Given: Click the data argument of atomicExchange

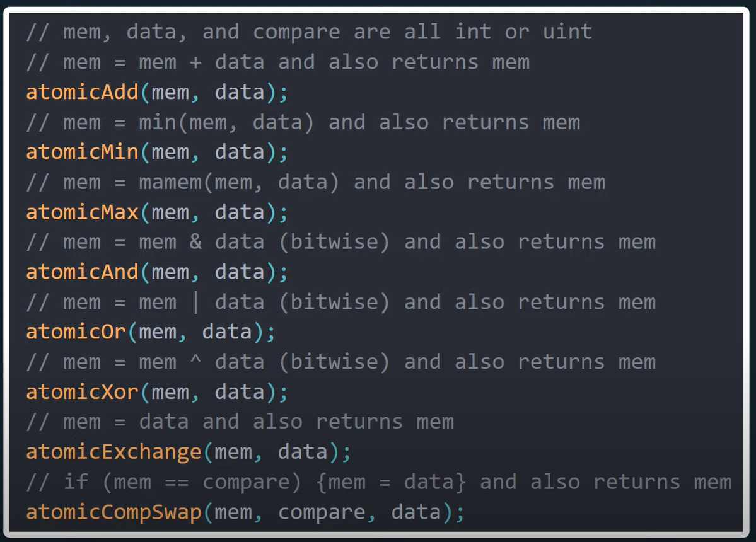Looking at the screenshot, I should pyautogui.click(x=303, y=452).
